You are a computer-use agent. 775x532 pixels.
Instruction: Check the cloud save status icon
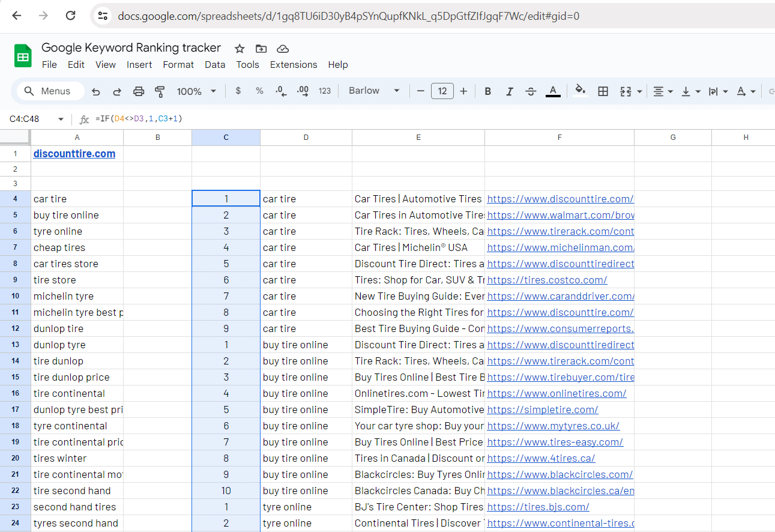[283, 49]
